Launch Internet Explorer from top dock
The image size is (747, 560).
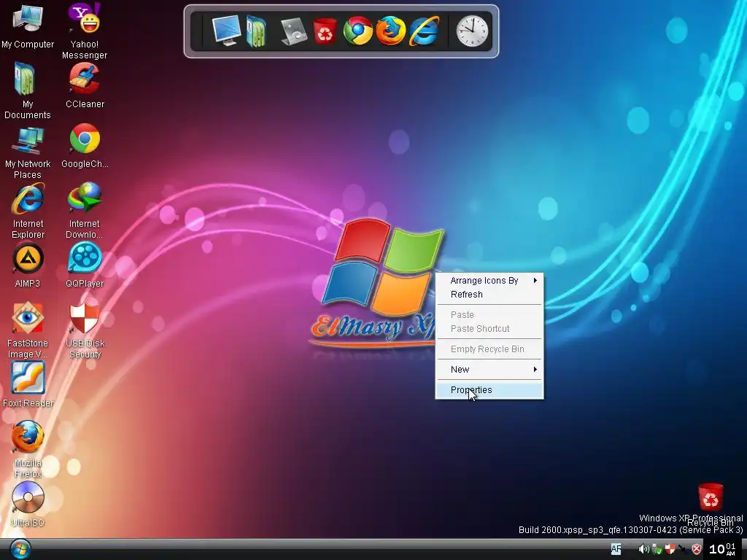coord(424,31)
